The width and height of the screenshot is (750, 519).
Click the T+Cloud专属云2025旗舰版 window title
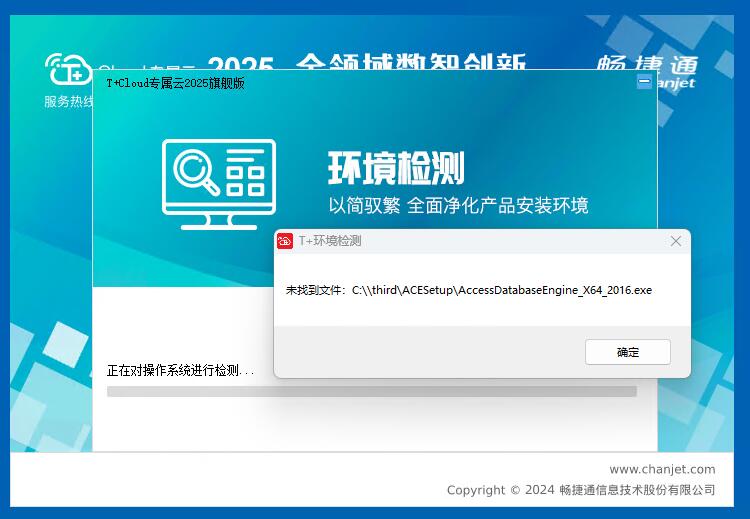[176, 83]
